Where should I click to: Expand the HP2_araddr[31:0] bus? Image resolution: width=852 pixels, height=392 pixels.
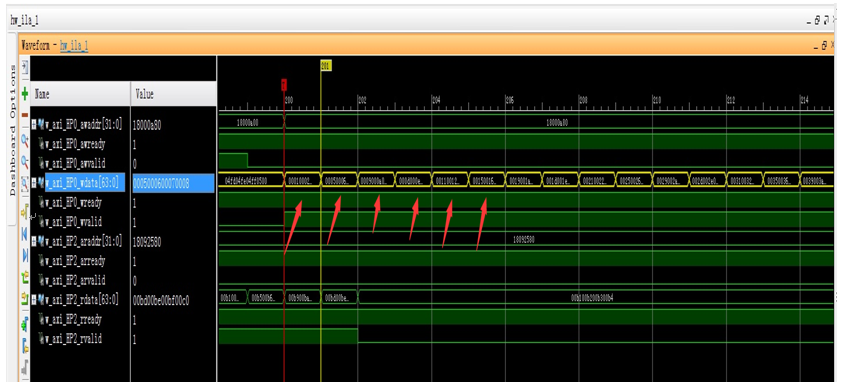coord(34,241)
